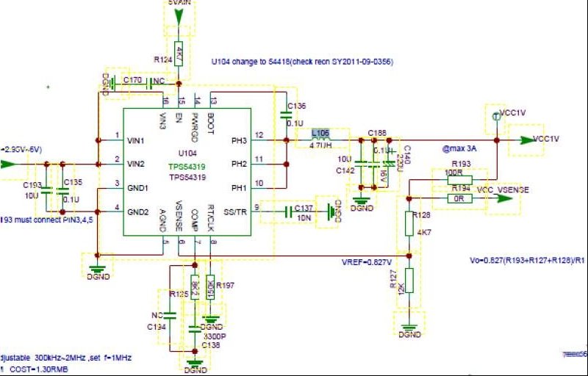Image resolution: width=588 pixels, height=376 pixels.
Task: Select the R194 0R resistor body
Action: tap(460, 199)
